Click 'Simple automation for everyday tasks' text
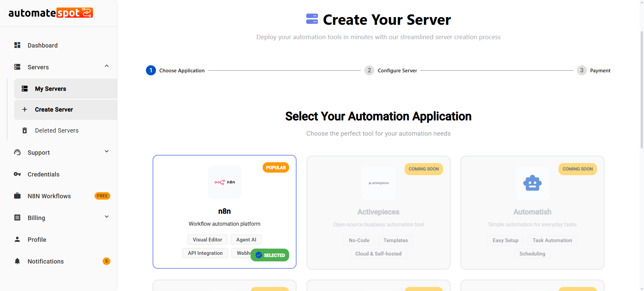 point(532,224)
